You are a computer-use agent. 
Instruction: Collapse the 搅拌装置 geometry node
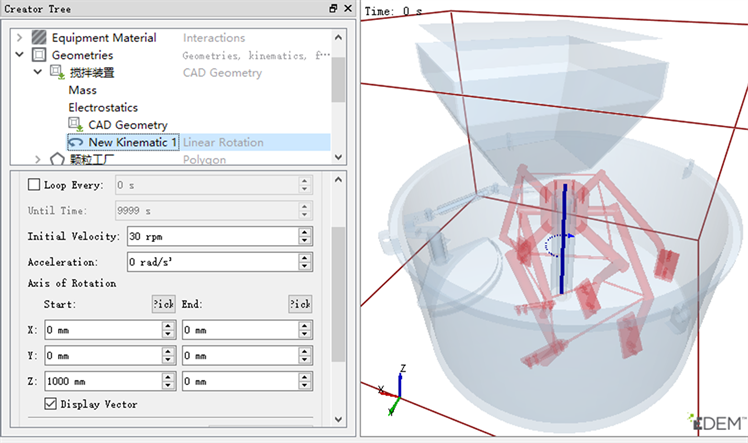38,73
